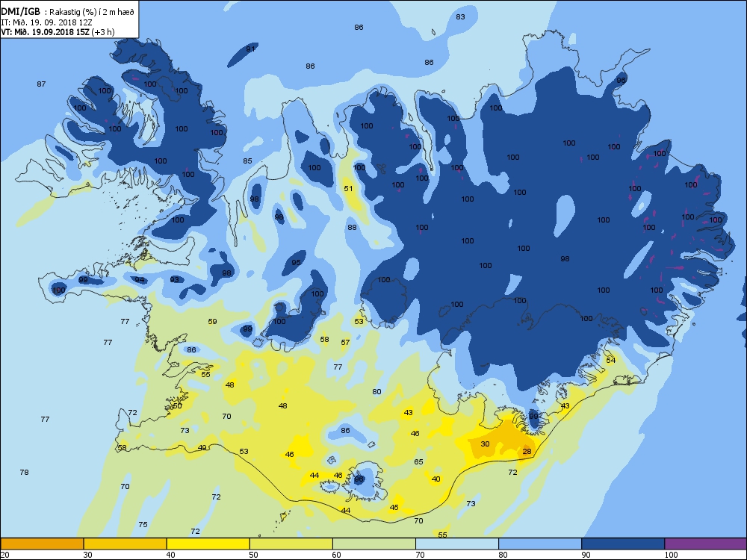The height and width of the screenshot is (560, 747).
Task: Click the value '93' on the peninsula
Action: [x=175, y=279]
